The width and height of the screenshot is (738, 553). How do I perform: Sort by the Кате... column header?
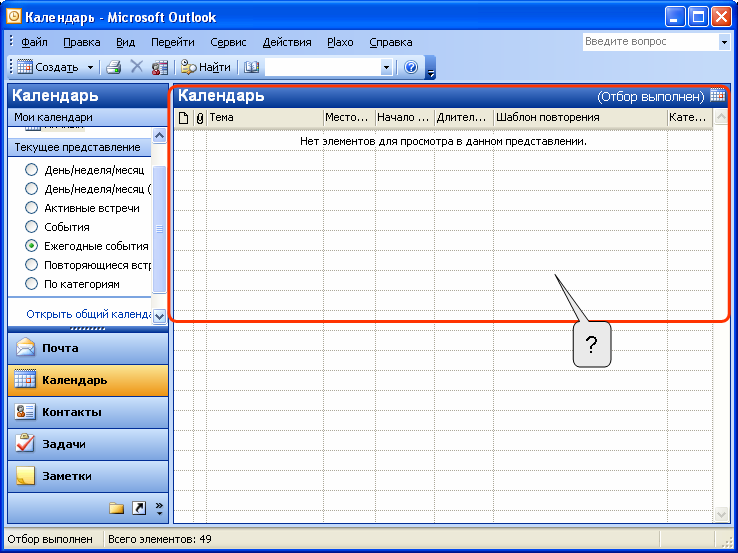coord(690,118)
